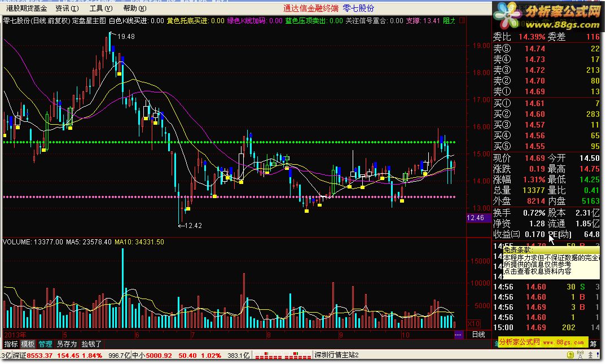Click the 深圳行情主站2 server status
Screen dimensions: 606x364
tap(336, 355)
